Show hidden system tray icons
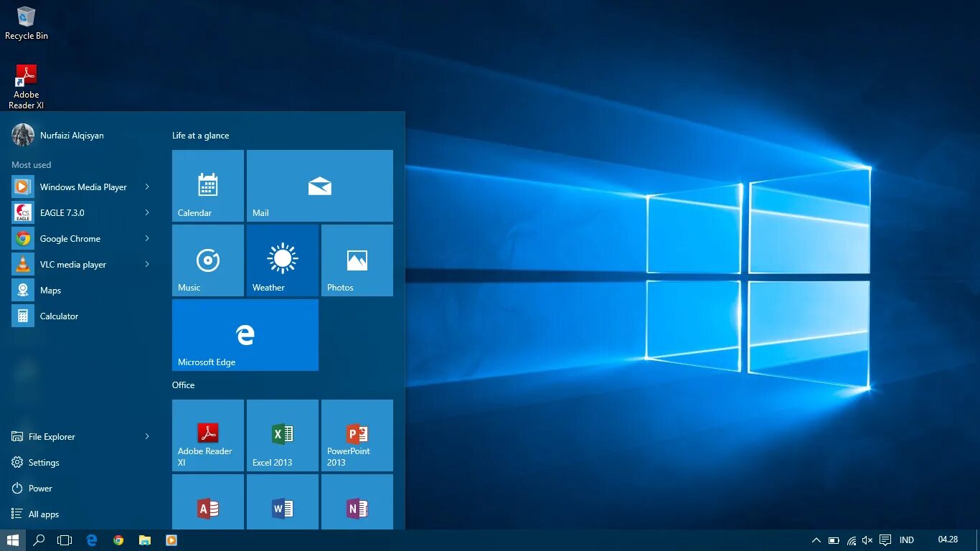 click(816, 540)
